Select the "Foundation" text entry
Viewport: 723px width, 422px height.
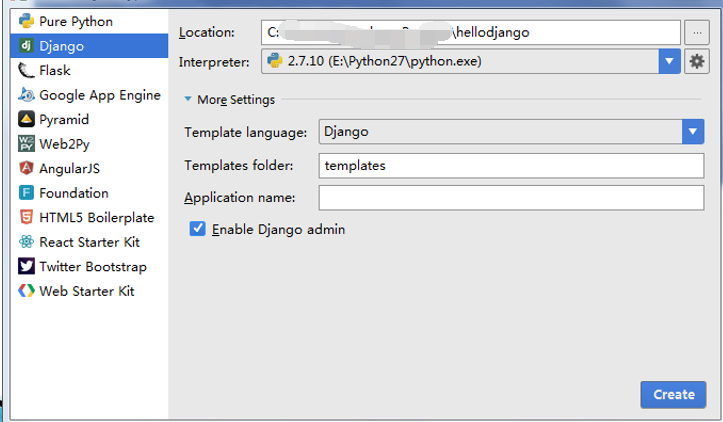tap(74, 193)
